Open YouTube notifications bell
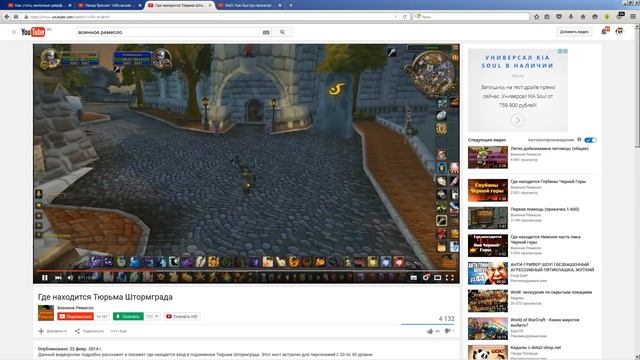Image resolution: width=640 pixels, height=360 pixels. click(604, 31)
